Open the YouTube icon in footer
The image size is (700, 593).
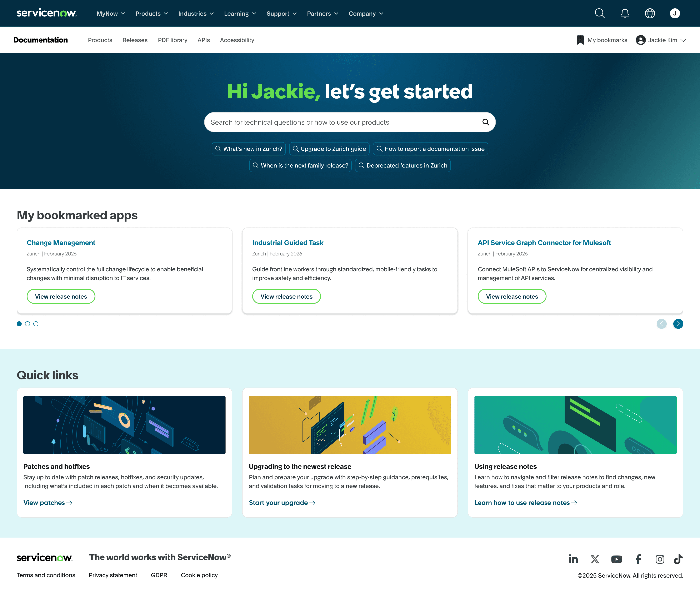(x=616, y=559)
